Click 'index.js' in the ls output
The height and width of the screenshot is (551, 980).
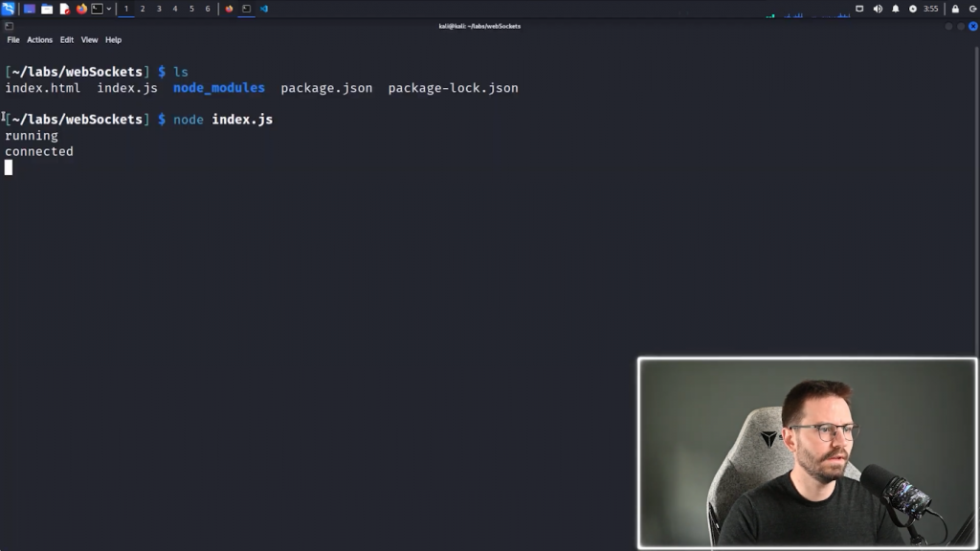click(x=127, y=88)
